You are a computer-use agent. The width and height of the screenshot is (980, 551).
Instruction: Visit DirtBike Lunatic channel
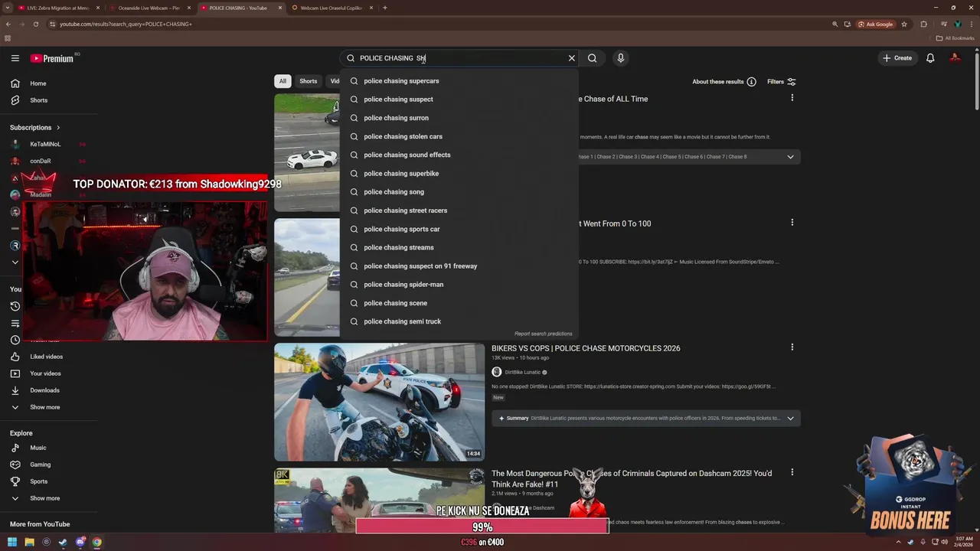[x=522, y=372]
